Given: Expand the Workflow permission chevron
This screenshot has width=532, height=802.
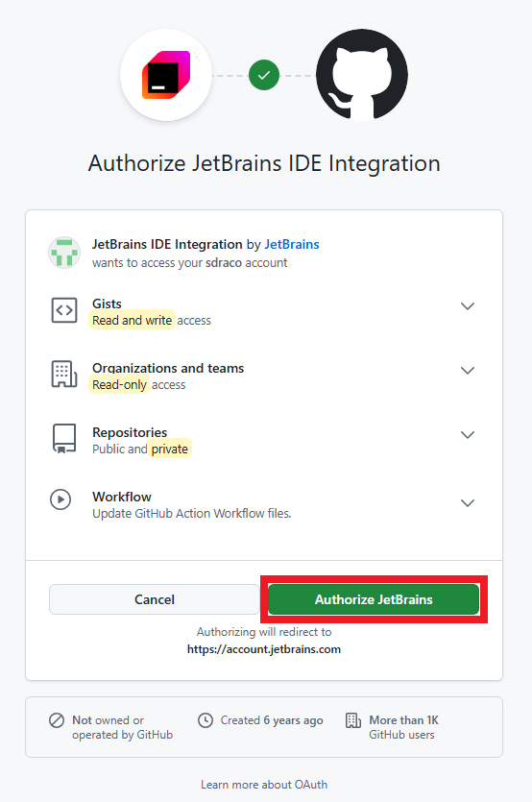Looking at the screenshot, I should (x=468, y=502).
